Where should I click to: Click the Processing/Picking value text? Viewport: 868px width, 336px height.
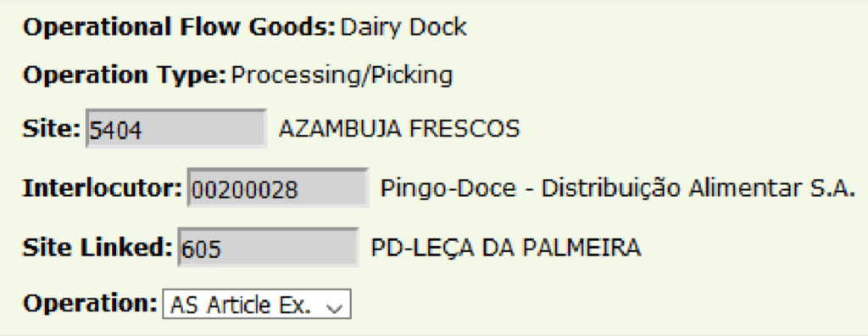point(342,75)
